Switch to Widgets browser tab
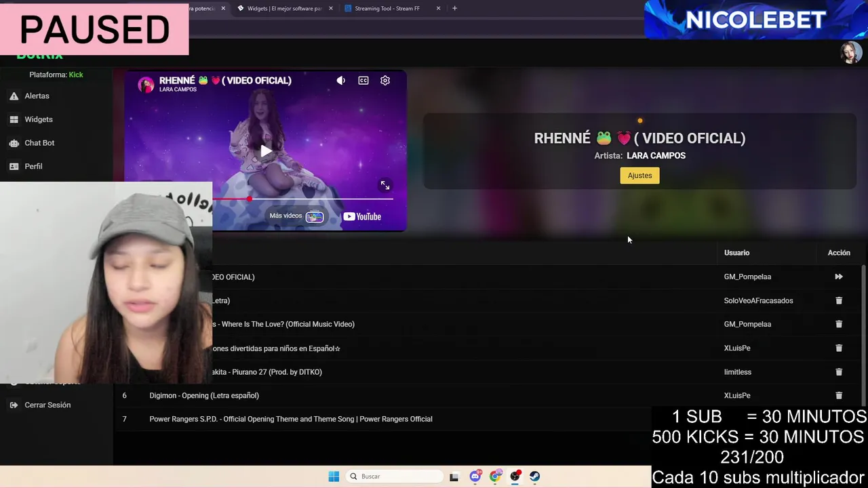The height and width of the screenshot is (488, 868). [x=285, y=8]
